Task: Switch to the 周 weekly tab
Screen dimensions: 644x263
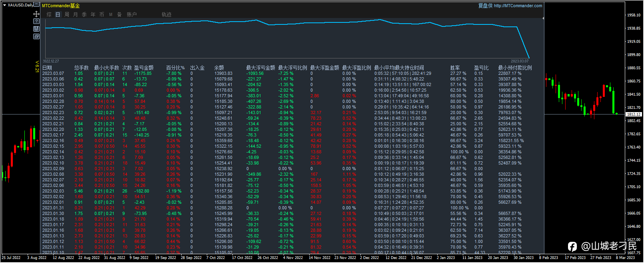Action: (x=67, y=14)
